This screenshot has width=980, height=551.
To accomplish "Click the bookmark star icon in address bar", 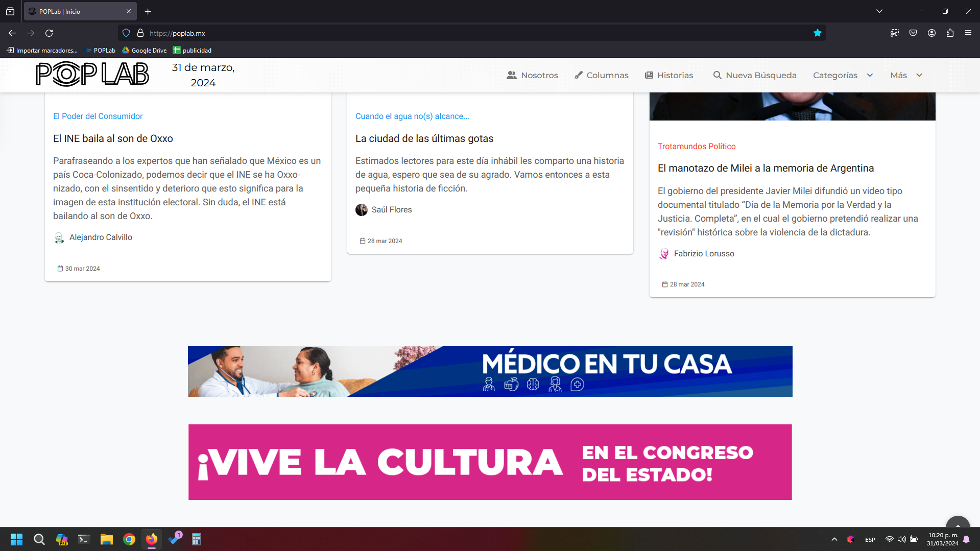I will [817, 33].
